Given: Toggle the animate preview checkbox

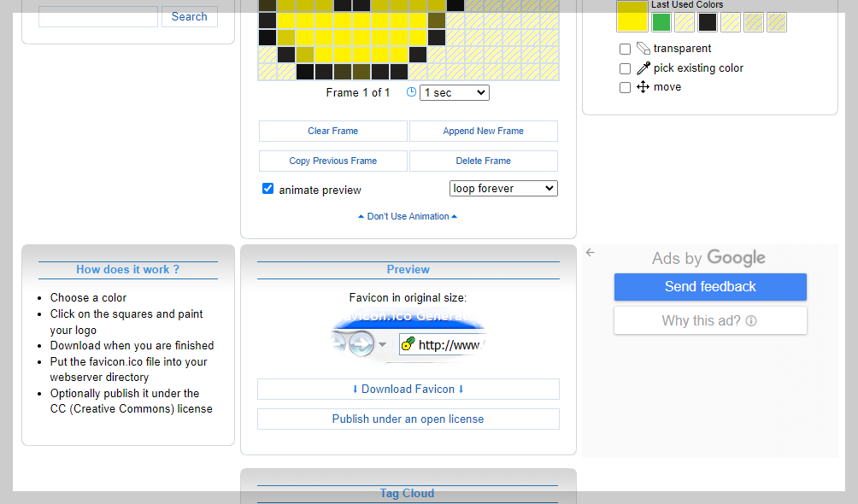Looking at the screenshot, I should click(x=267, y=189).
